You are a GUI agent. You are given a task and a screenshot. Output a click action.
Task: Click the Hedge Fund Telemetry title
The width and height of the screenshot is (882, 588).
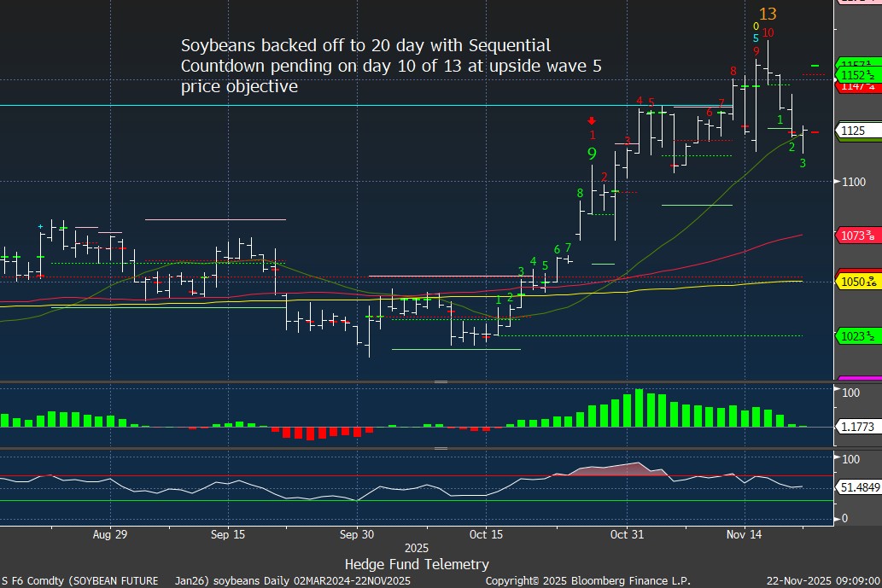pyautogui.click(x=417, y=564)
